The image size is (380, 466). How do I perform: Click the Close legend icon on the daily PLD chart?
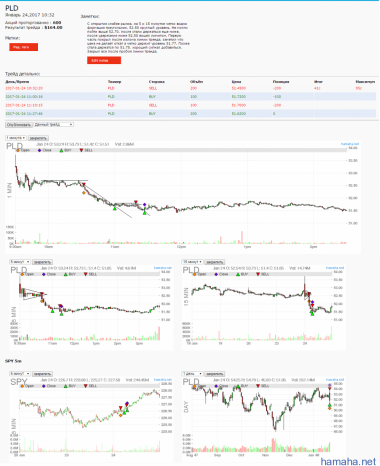(216, 386)
